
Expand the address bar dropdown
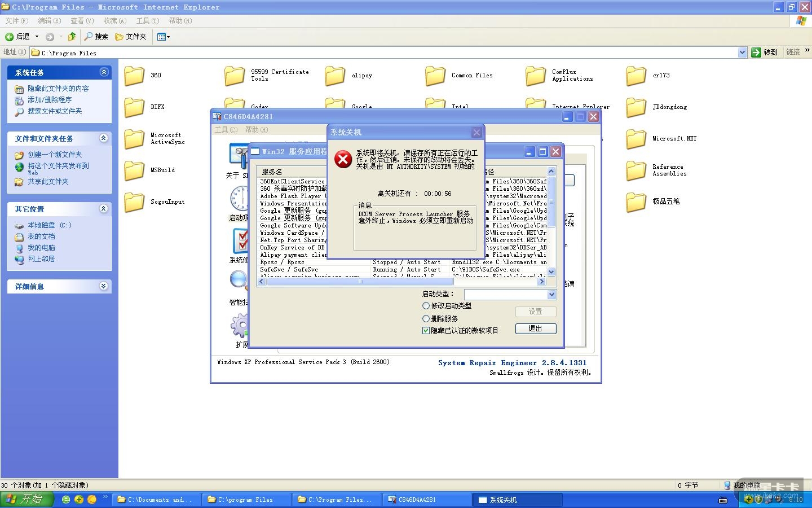pyautogui.click(x=742, y=52)
